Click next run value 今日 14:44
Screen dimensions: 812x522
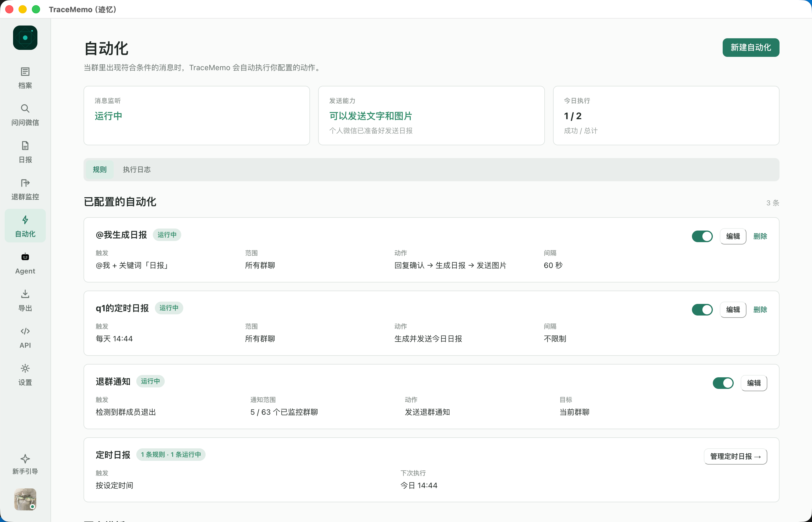click(419, 485)
